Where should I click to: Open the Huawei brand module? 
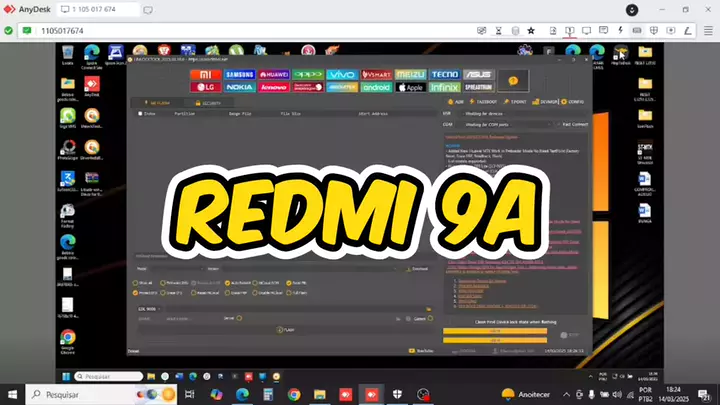[x=274, y=74]
